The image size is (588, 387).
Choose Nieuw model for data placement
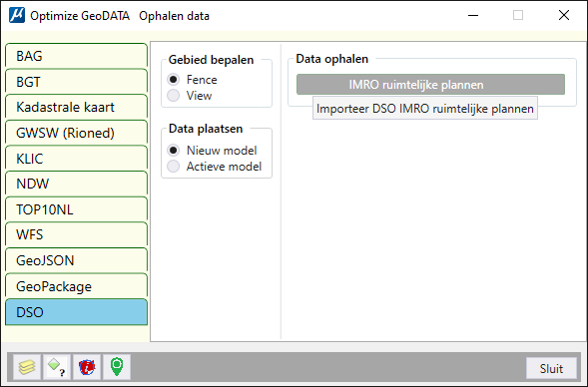coord(174,151)
